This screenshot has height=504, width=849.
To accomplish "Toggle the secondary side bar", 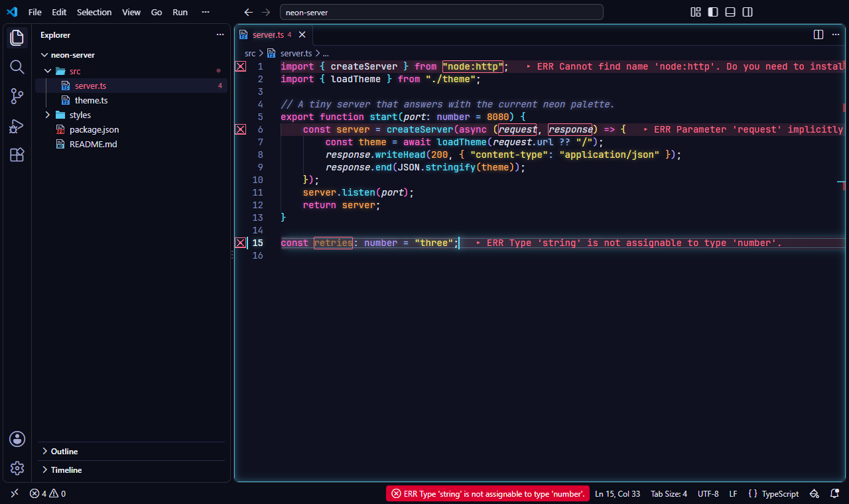I will click(748, 12).
